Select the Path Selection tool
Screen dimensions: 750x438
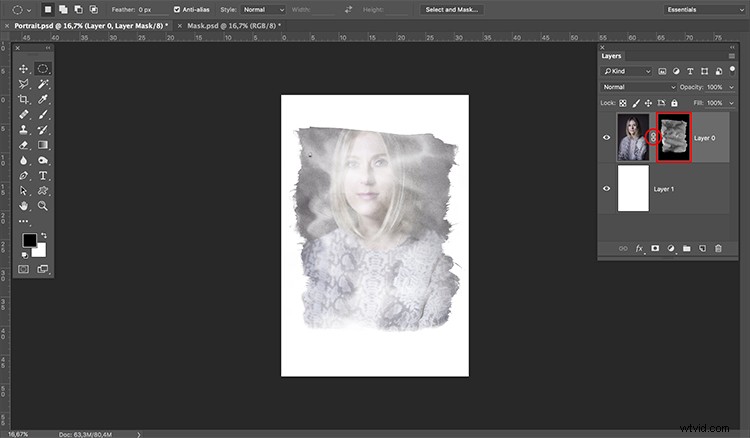point(23,191)
